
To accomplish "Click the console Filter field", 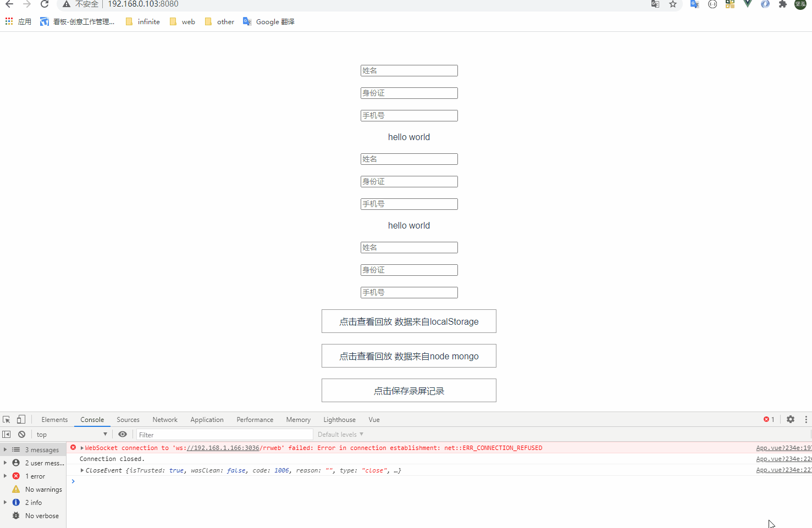I will (224, 435).
